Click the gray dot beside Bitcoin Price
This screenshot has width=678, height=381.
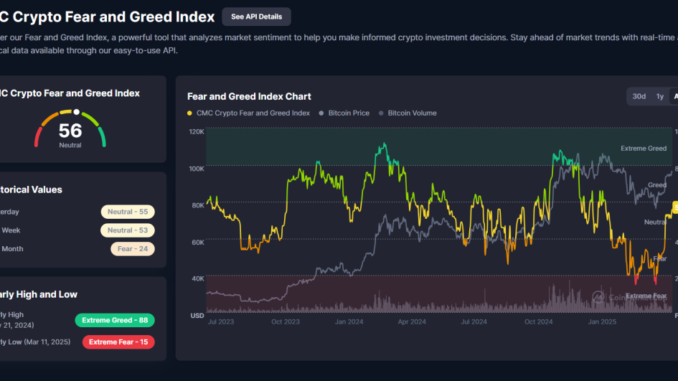[321, 113]
